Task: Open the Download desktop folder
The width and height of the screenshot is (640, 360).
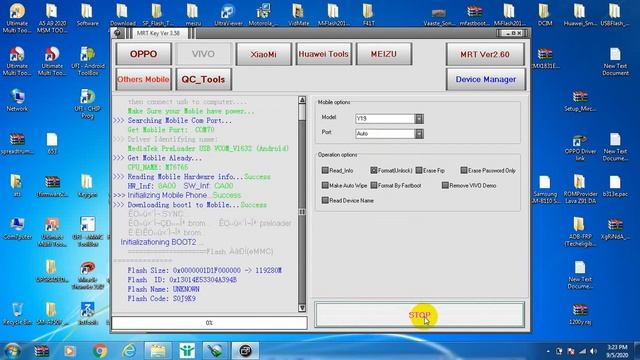Action: coord(122,16)
